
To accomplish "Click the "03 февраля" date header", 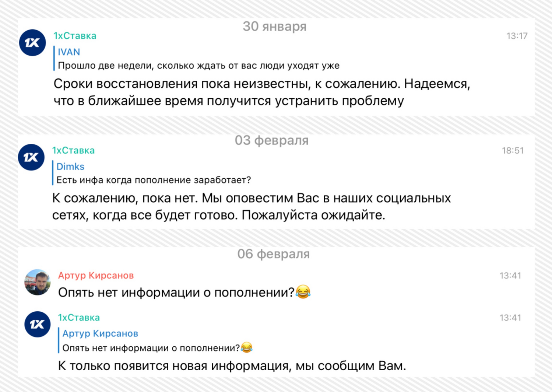I will coord(272,140).
